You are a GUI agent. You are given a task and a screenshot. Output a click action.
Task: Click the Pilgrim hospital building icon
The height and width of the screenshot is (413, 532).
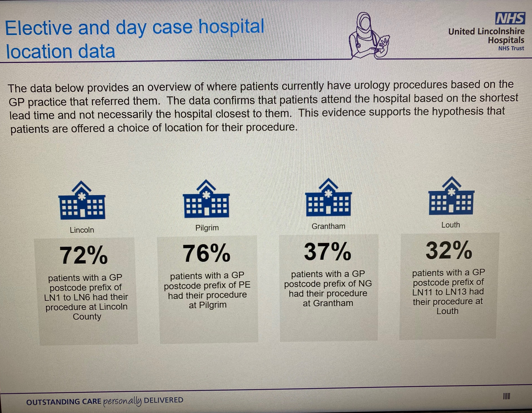206,199
